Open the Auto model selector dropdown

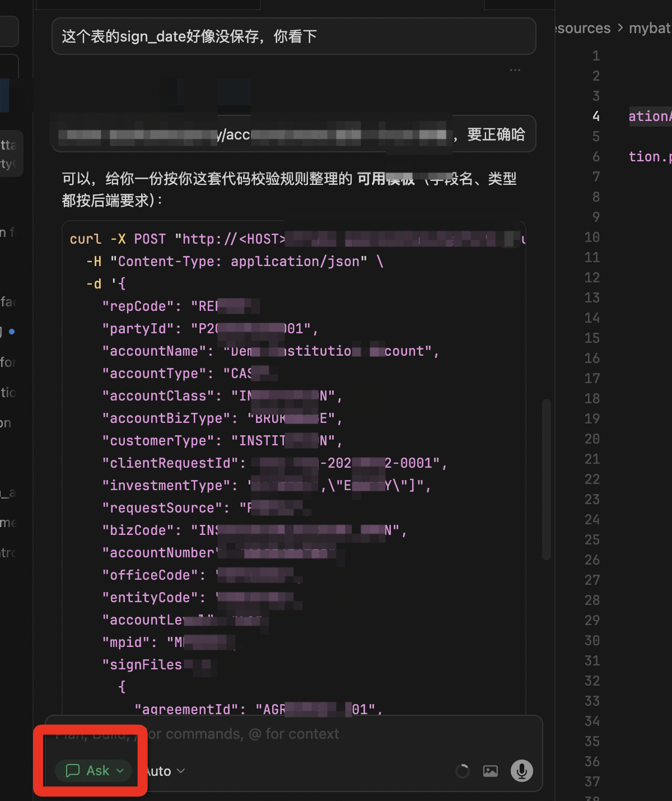point(165,771)
